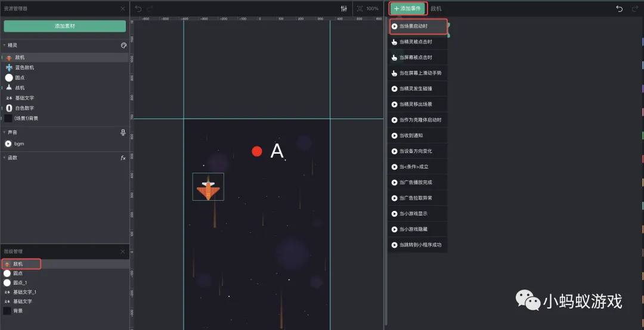Choose the 当设备方向变化 event
Screen dimensions: 644x330
tap(417, 151)
